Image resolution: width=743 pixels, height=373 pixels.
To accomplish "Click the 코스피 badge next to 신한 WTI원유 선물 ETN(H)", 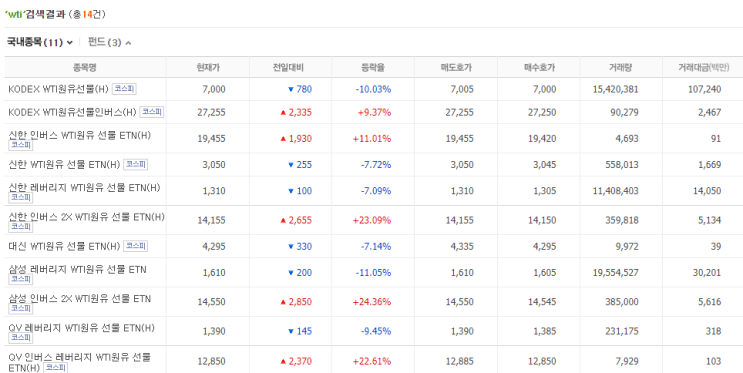I will pyautogui.click(x=136, y=164).
